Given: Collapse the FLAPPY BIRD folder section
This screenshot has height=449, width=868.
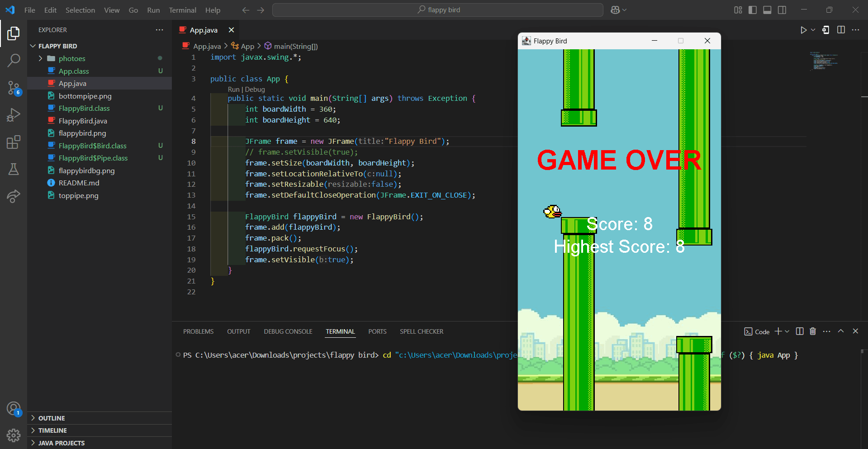Looking at the screenshot, I should click(100, 46).
